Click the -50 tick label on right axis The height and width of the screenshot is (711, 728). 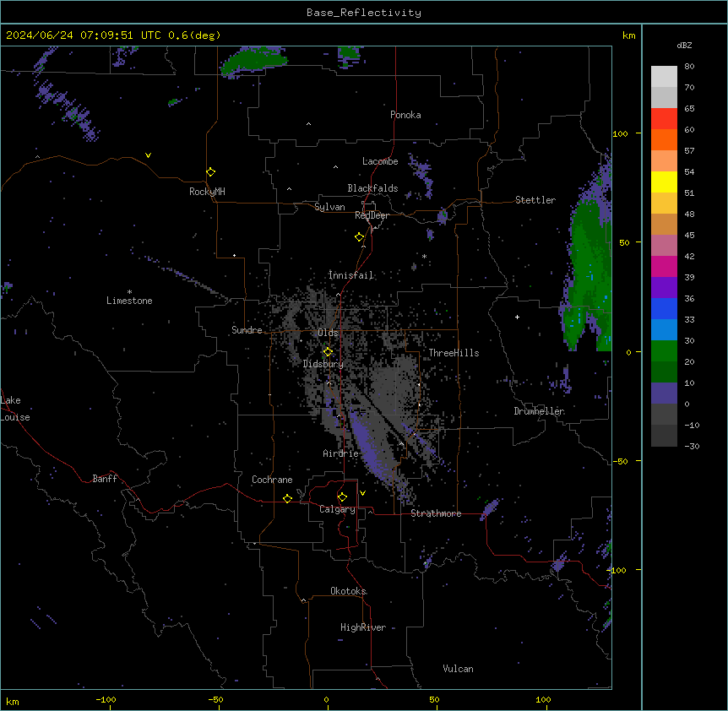620,461
